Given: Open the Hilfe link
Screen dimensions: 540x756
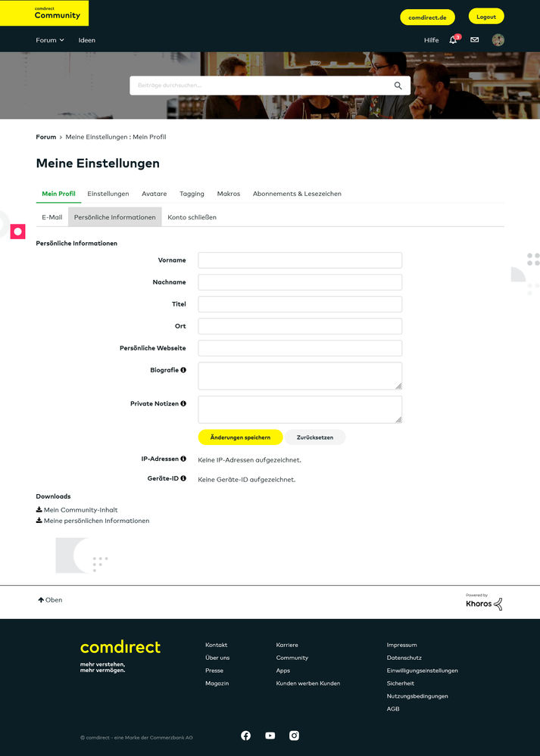Looking at the screenshot, I should [432, 40].
